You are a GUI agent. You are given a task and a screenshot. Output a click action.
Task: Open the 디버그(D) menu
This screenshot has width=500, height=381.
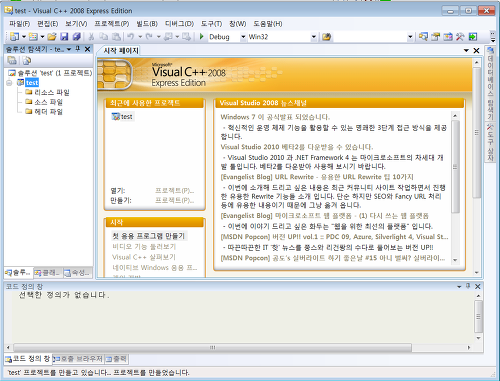coord(179,24)
